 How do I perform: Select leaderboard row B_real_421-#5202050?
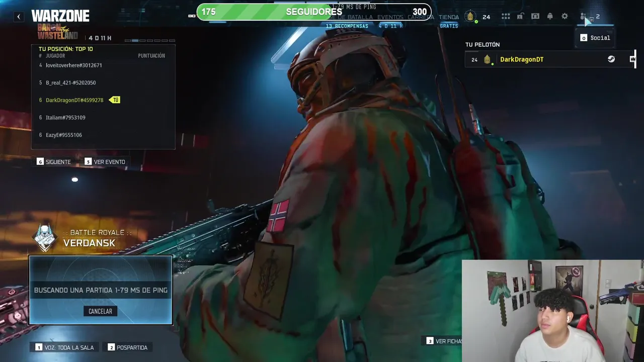click(x=103, y=82)
